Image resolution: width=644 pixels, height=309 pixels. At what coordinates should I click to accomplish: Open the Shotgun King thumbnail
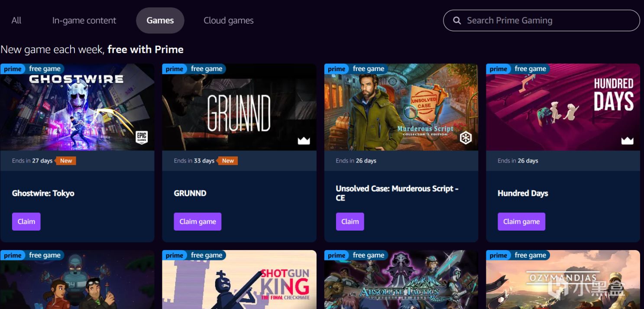coord(239,280)
